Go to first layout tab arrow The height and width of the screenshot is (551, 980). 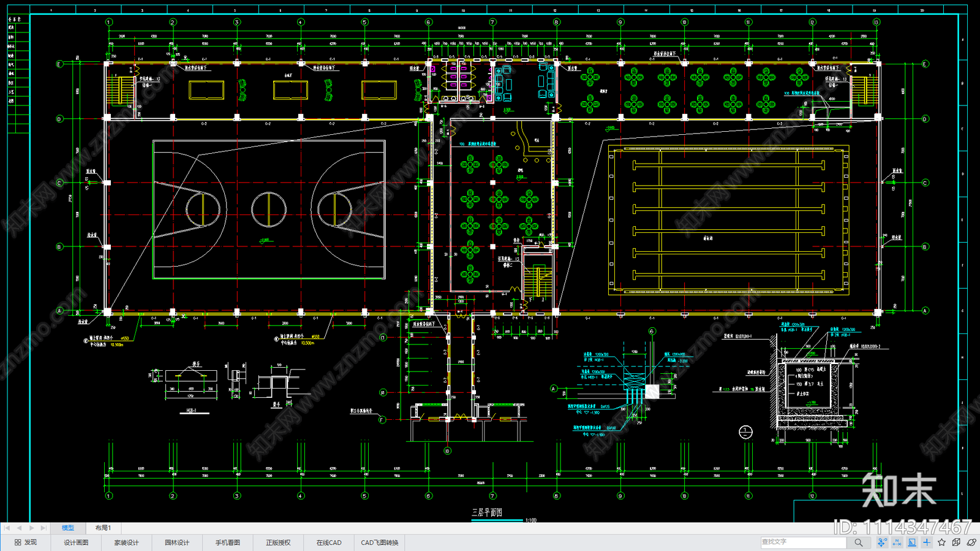point(7,528)
